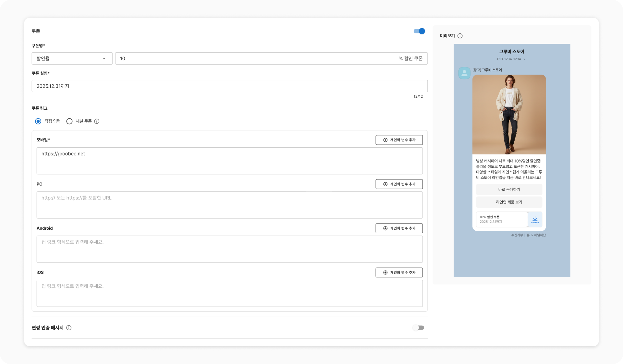Expand the 010-1234-1234 phone number dropdown
This screenshot has width=623, height=364.
(511, 59)
